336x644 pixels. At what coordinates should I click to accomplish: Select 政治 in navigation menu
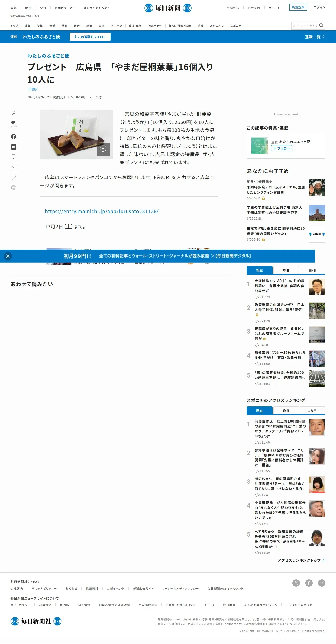click(77, 26)
